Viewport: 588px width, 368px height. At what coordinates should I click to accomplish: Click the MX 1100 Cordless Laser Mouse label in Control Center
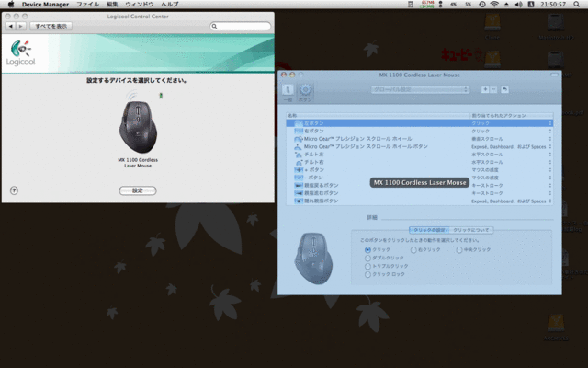click(x=138, y=163)
